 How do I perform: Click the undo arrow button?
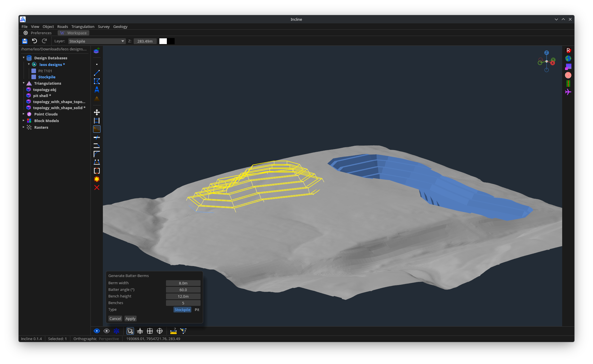(x=35, y=41)
